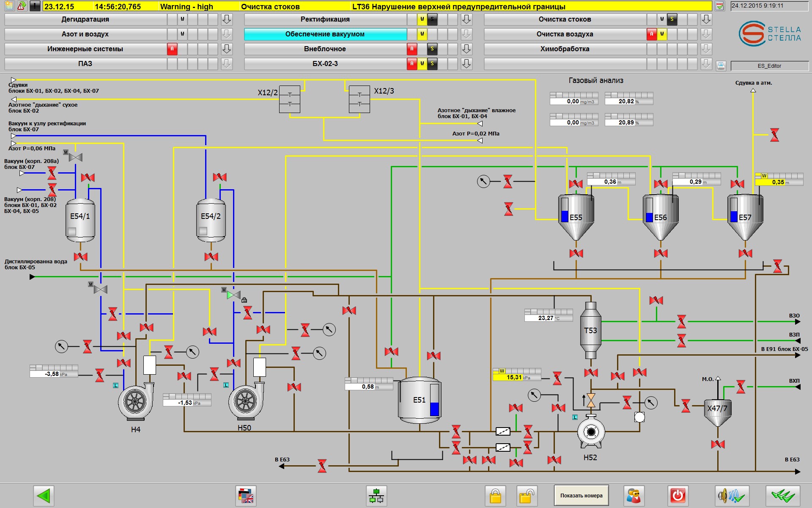Open the network diagram icon in bottom bar

(376, 495)
